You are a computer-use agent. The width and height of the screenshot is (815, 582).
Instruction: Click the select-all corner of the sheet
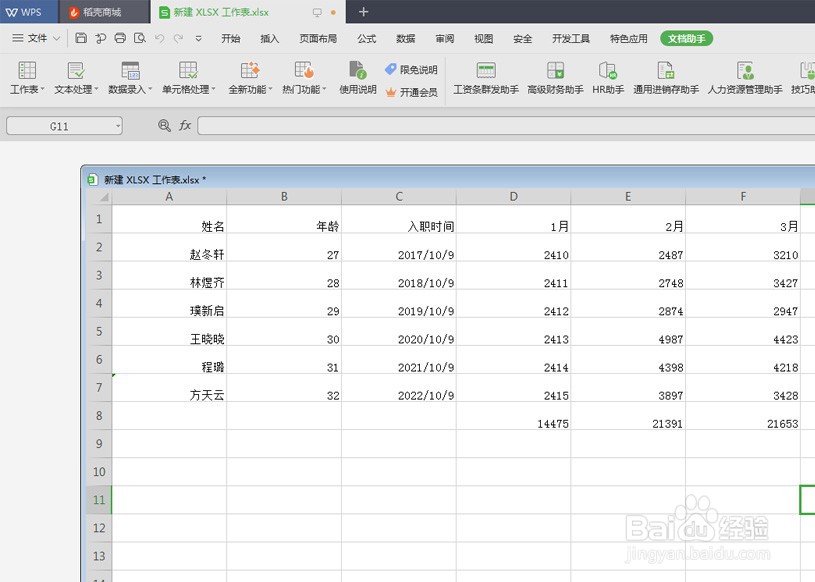pyautogui.click(x=99, y=197)
